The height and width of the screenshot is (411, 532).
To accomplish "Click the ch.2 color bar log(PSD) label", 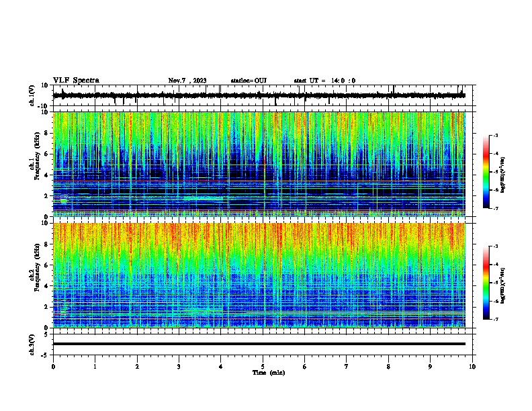I will coord(502,285).
